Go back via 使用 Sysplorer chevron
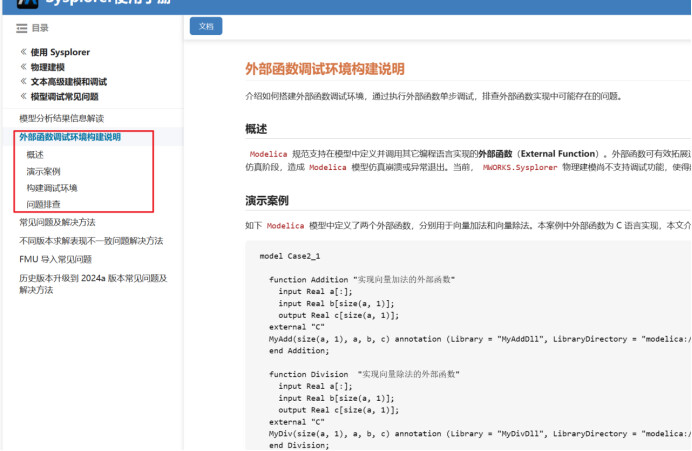692x451 pixels. click(x=23, y=52)
